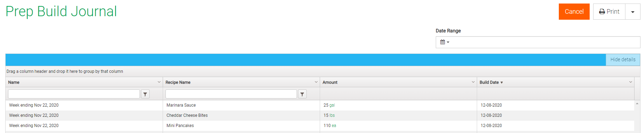Click the orange Cancel button
The width and height of the screenshot is (644, 133).
point(574,12)
